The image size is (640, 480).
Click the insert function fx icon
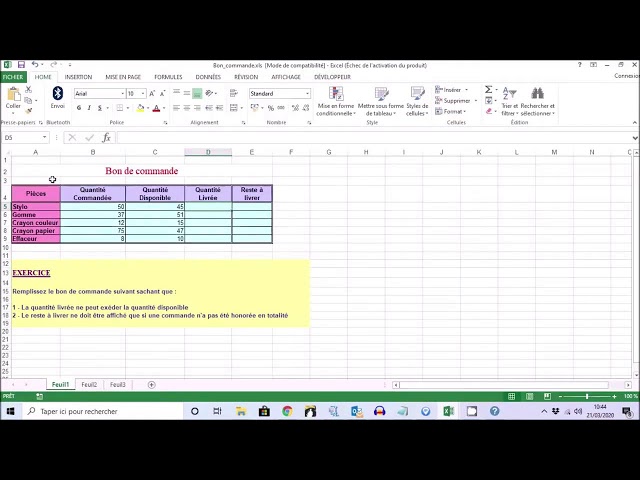click(107, 138)
